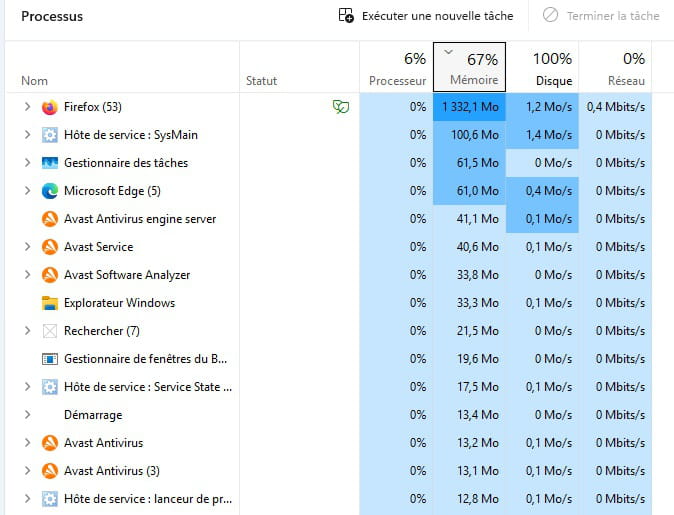Click the Firefox process icon
The height and width of the screenshot is (515, 674).
tap(50, 107)
